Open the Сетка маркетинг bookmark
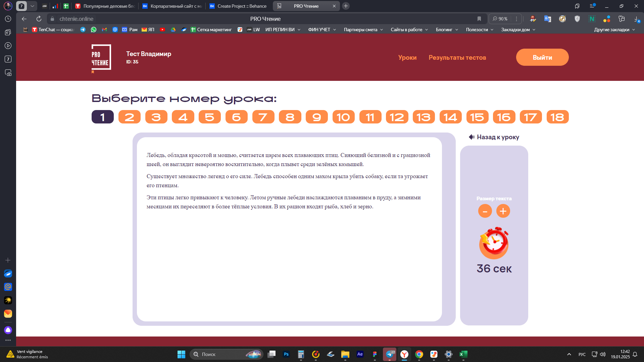The width and height of the screenshot is (644, 362). coord(211,30)
